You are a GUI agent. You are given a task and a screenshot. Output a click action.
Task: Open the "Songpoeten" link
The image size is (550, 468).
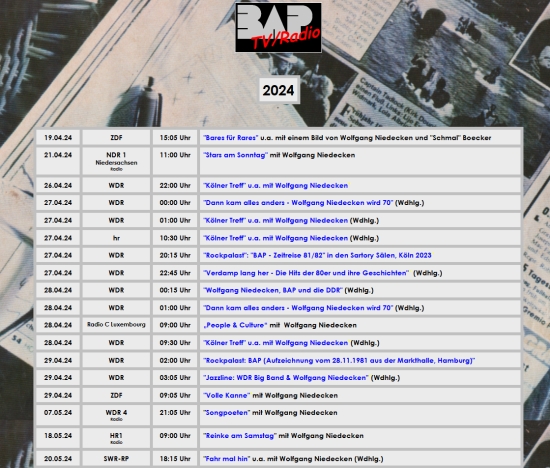(x=227, y=413)
